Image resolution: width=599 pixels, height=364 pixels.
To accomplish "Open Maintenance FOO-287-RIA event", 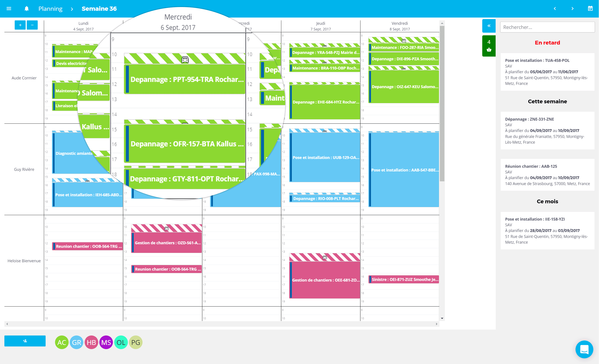I will point(404,47).
